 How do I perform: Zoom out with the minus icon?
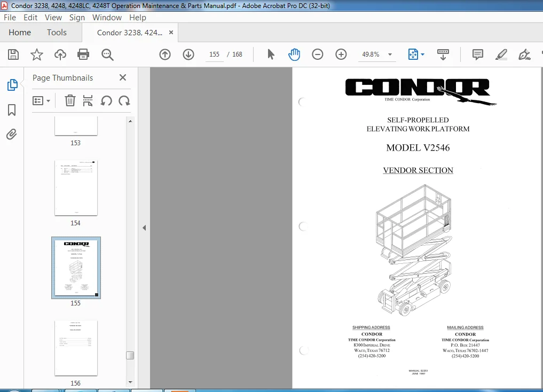pyautogui.click(x=317, y=54)
